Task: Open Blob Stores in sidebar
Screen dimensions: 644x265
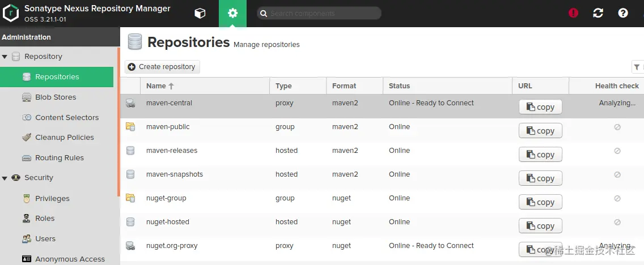Action: [x=55, y=97]
